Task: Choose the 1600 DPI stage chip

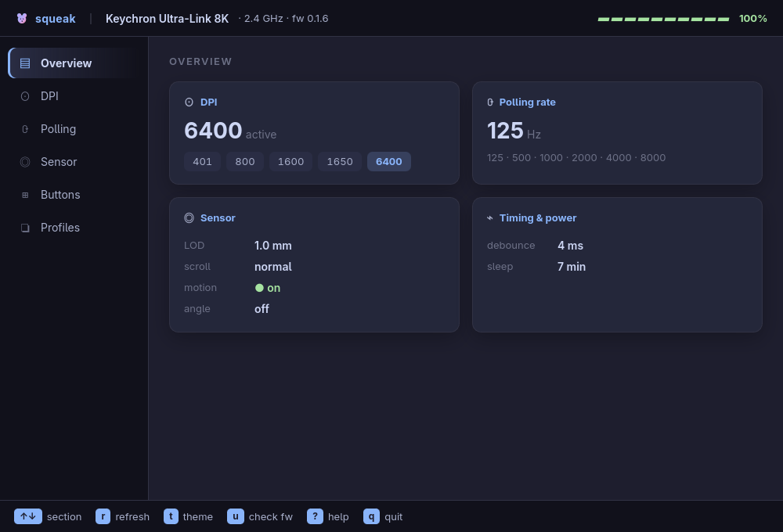Action: coord(290,162)
